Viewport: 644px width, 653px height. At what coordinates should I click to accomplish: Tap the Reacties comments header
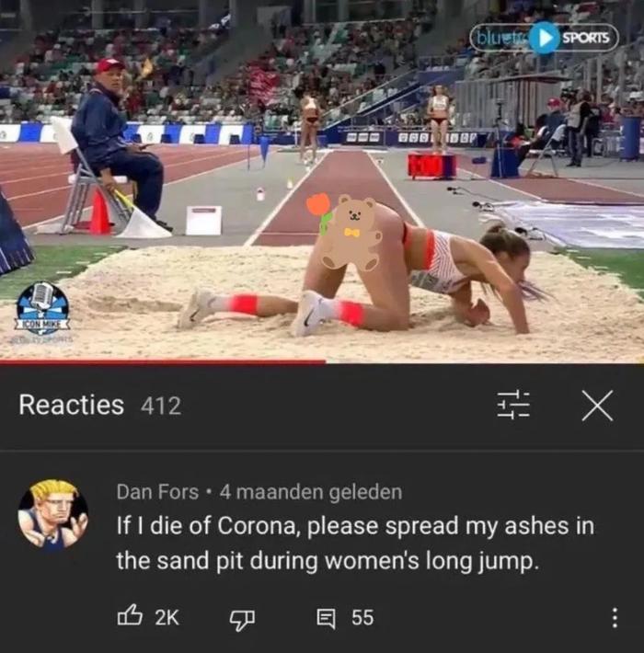point(71,405)
